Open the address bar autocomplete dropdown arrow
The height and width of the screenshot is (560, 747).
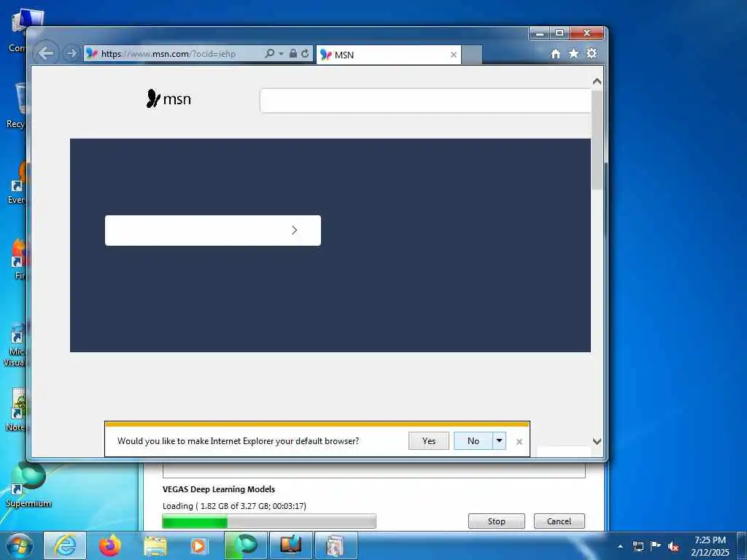click(x=281, y=53)
